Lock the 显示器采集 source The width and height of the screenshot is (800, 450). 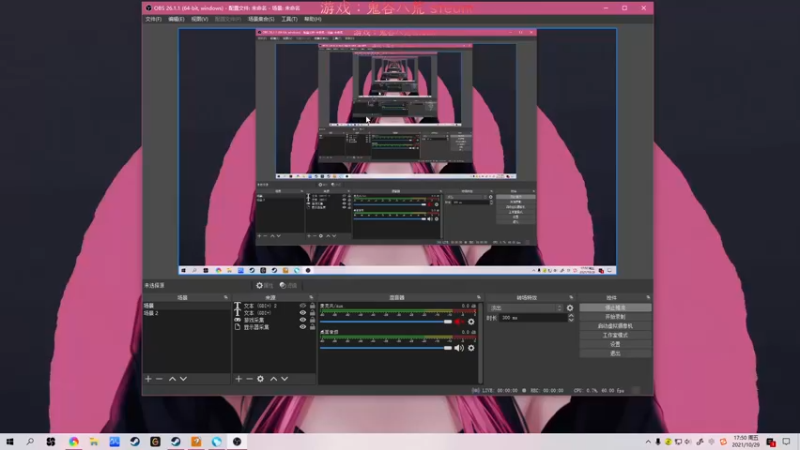(312, 327)
